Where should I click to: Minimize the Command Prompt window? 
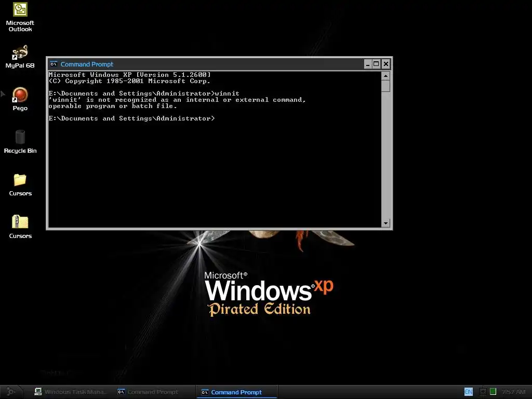(x=368, y=64)
